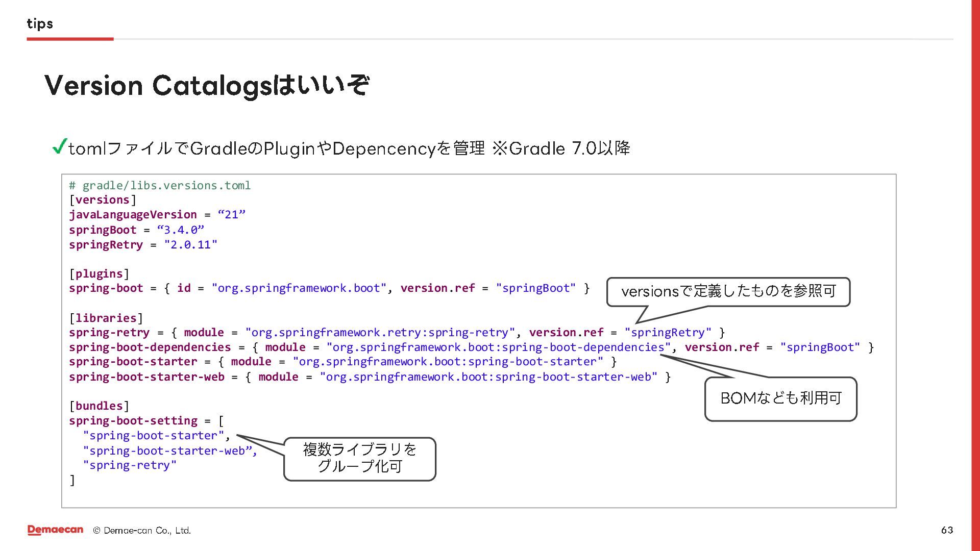The height and width of the screenshot is (551, 980).
Task: Click the 'versionsで定義したものを参照可' callout bubble
Action: tap(728, 292)
